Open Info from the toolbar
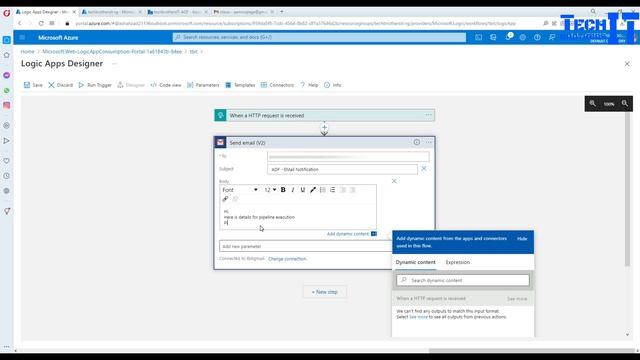This screenshot has width=640, height=360. [x=333, y=85]
